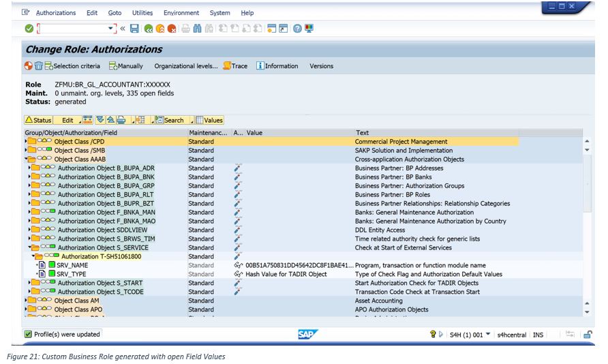
Task: Open the Utilities menu
Action: tap(142, 13)
